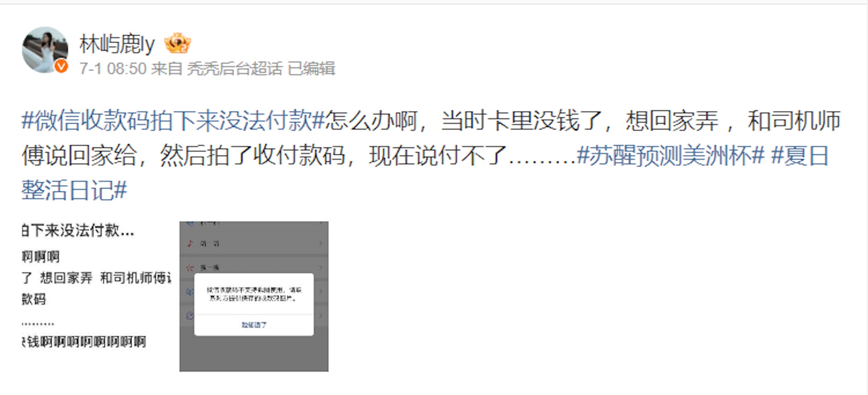Click the red star icon in screenshot
This screenshot has height=395, width=868.
click(x=190, y=267)
